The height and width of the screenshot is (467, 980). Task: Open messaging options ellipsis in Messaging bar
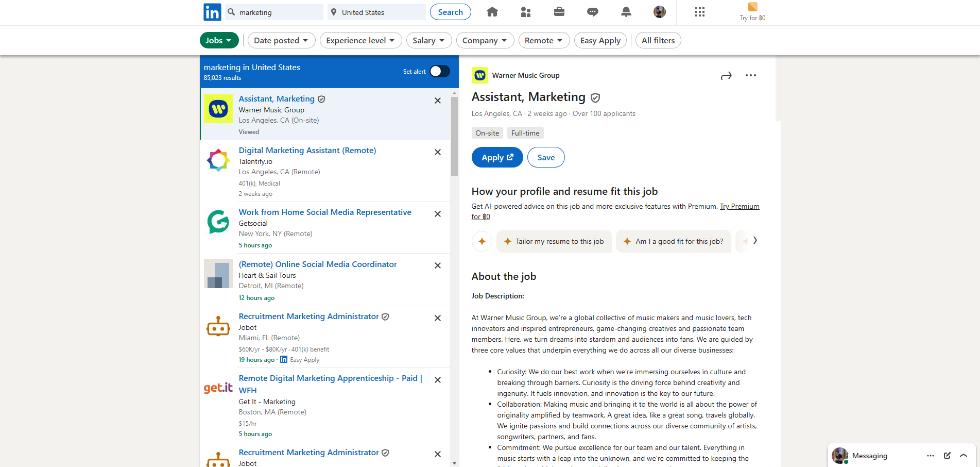pyautogui.click(x=931, y=456)
